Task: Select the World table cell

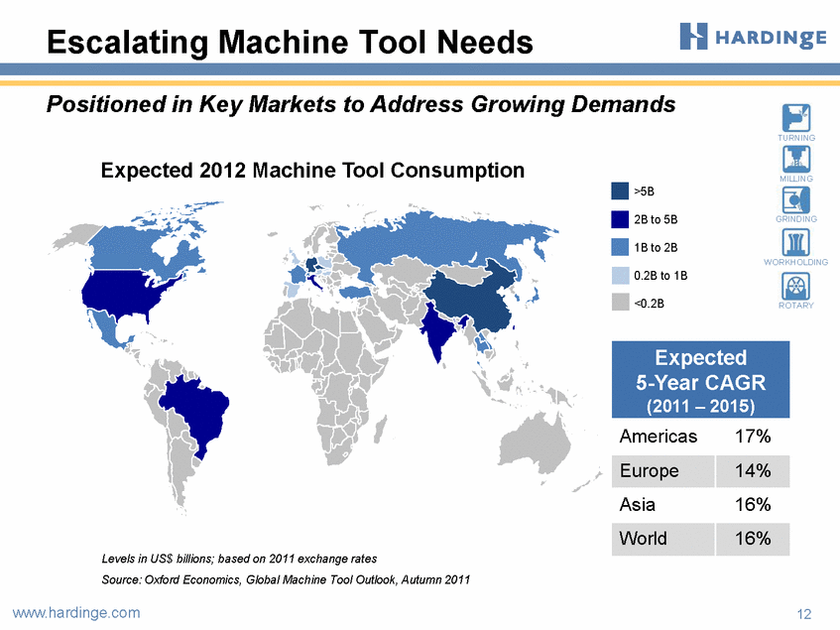Action: point(663,539)
